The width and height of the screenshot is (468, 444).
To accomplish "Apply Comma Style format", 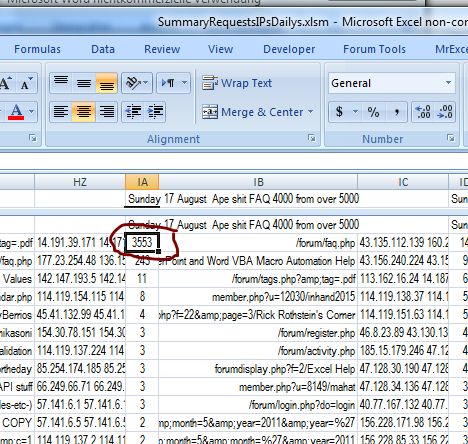I will [x=396, y=112].
